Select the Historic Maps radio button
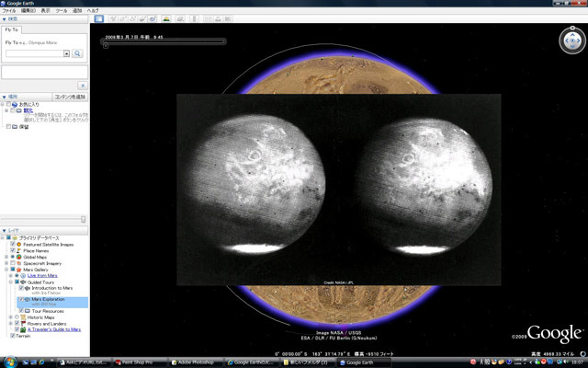588x368 pixels. pos(17,317)
